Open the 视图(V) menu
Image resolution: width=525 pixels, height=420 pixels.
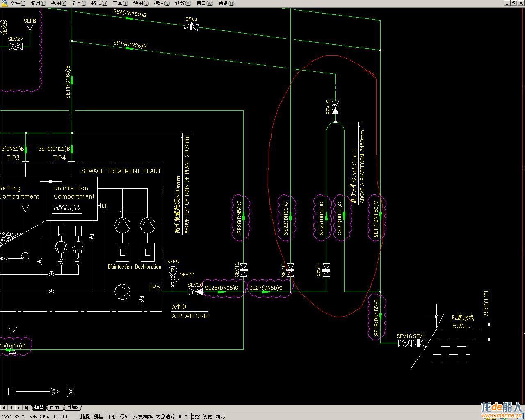(x=59, y=3)
